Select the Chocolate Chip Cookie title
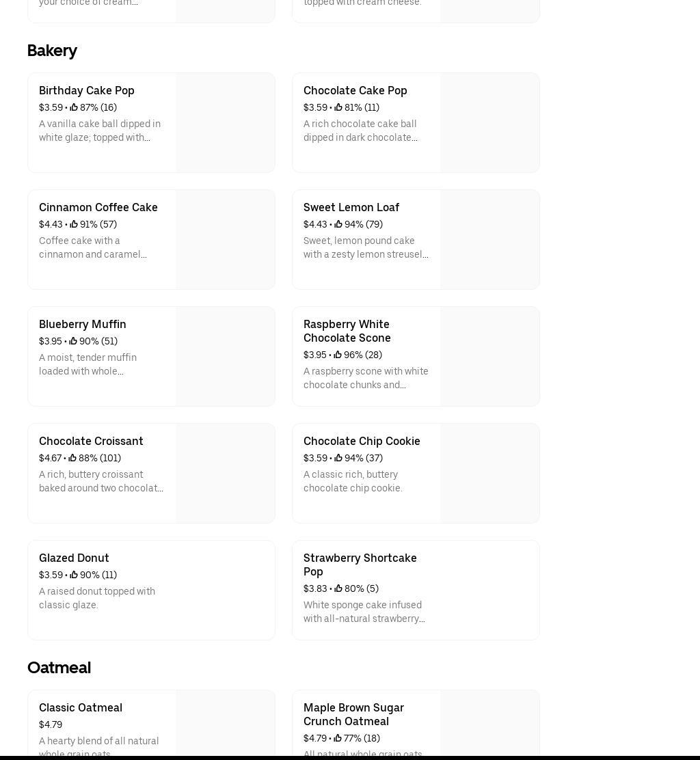This screenshot has height=760, width=700. pos(362,441)
